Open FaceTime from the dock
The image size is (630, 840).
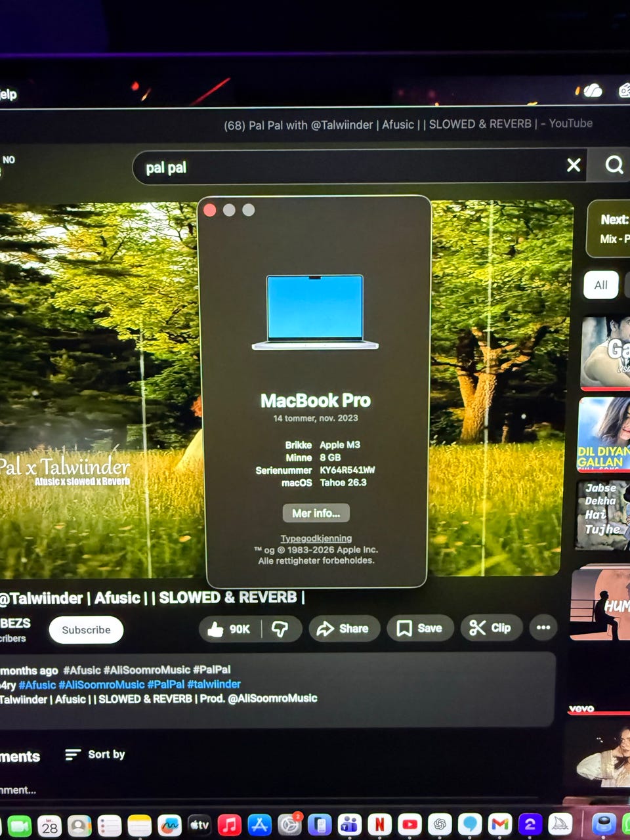[x=18, y=826]
